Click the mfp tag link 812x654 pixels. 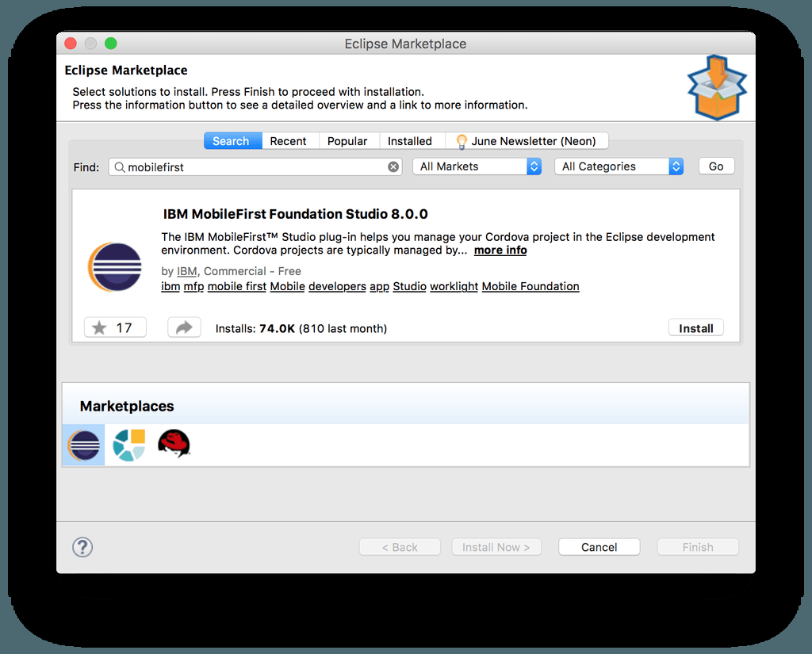(x=193, y=286)
